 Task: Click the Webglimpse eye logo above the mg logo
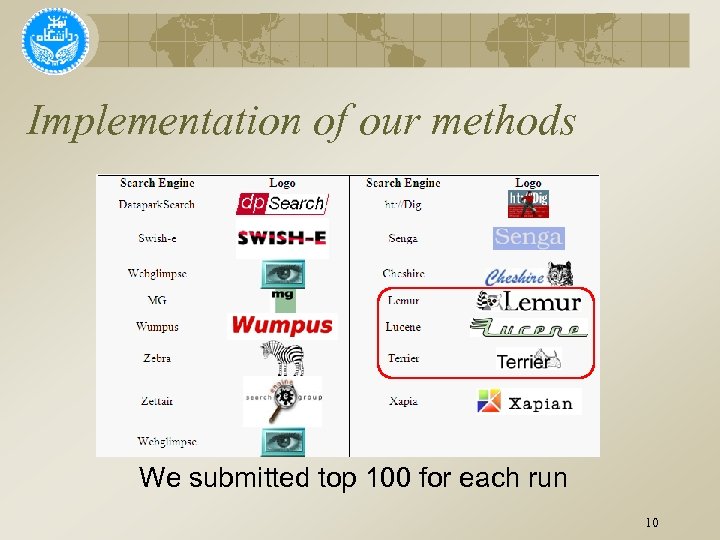pyautogui.click(x=283, y=274)
